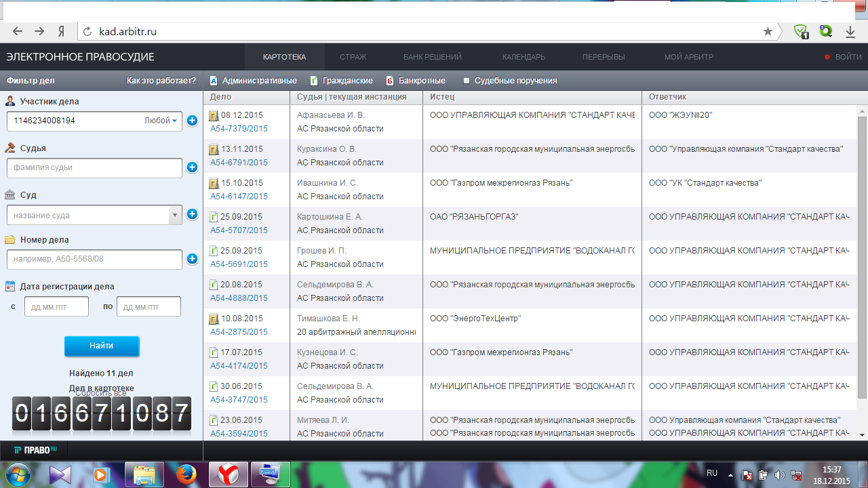Reload page with browser refresh icon
This screenshot has height=488, width=868.
86,31
